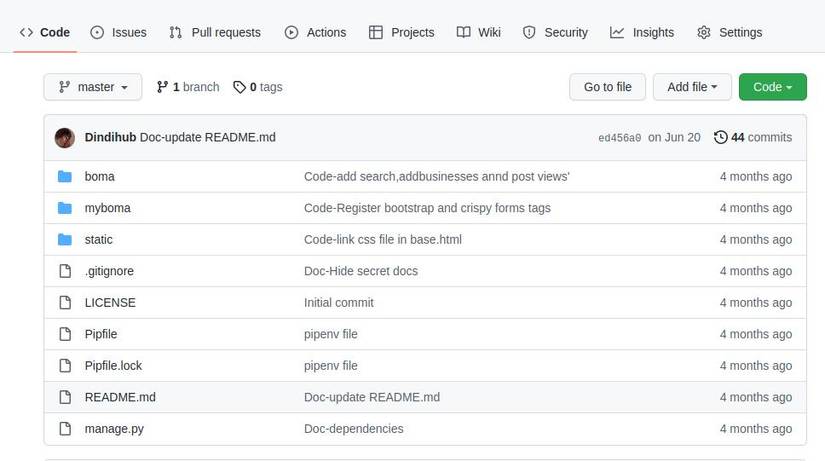Open the README.md file

tap(120, 397)
